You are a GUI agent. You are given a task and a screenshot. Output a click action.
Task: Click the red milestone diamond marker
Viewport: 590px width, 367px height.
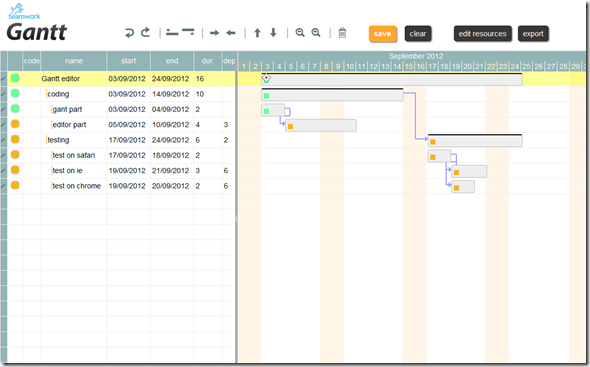coord(266,78)
